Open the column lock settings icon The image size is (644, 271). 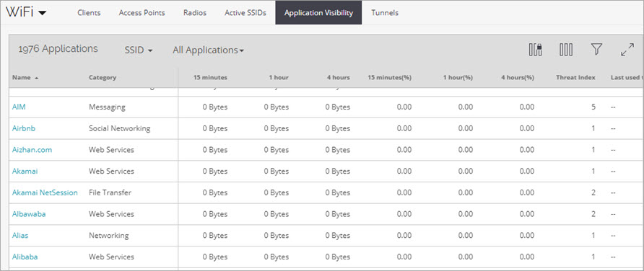pos(535,50)
